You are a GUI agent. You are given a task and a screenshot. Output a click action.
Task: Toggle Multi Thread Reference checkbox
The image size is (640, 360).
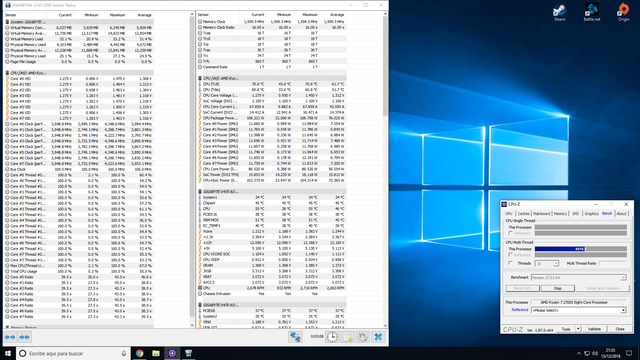[x=511, y=255]
